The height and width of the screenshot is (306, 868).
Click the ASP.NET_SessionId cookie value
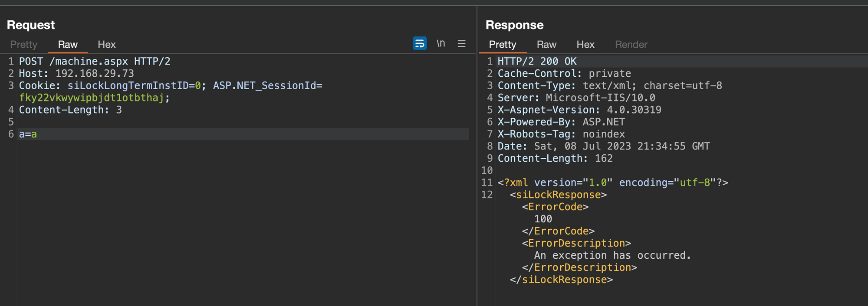point(91,98)
